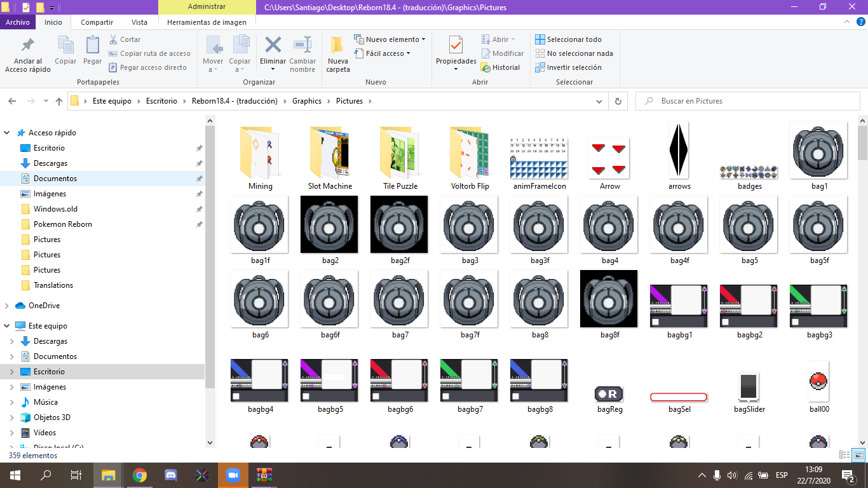The width and height of the screenshot is (868, 488).
Task: Switch to the Vista ribbon tab
Action: [139, 22]
